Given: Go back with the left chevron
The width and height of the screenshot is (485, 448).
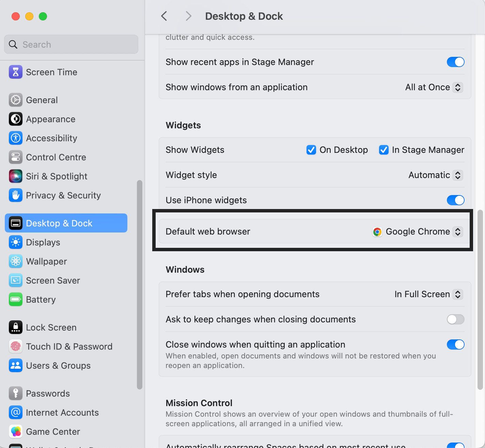Looking at the screenshot, I should coord(164,16).
